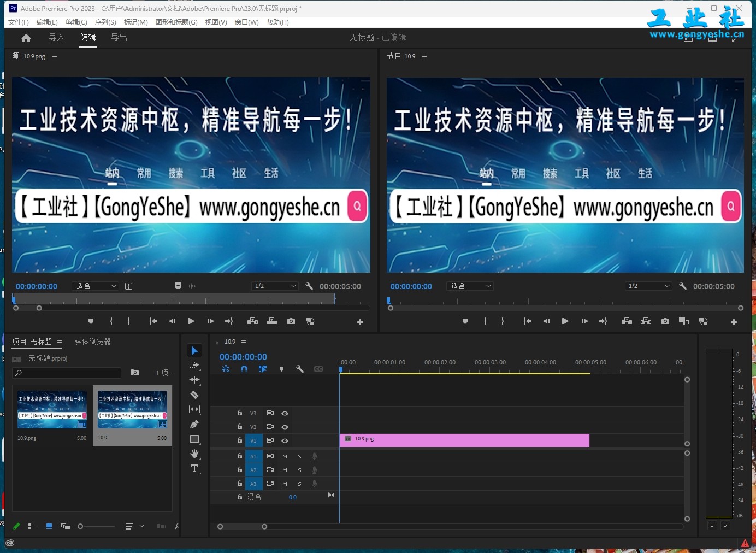
Task: Select the Pen tool
Action: (x=194, y=424)
